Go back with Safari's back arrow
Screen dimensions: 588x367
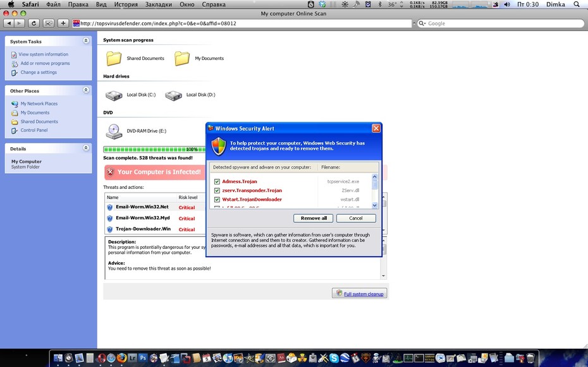[x=9, y=23]
